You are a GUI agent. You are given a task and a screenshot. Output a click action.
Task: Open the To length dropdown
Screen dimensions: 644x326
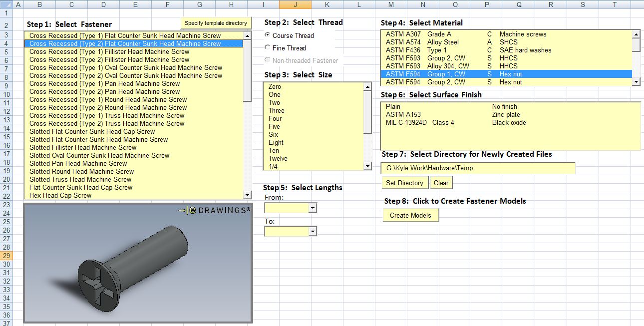[313, 231]
